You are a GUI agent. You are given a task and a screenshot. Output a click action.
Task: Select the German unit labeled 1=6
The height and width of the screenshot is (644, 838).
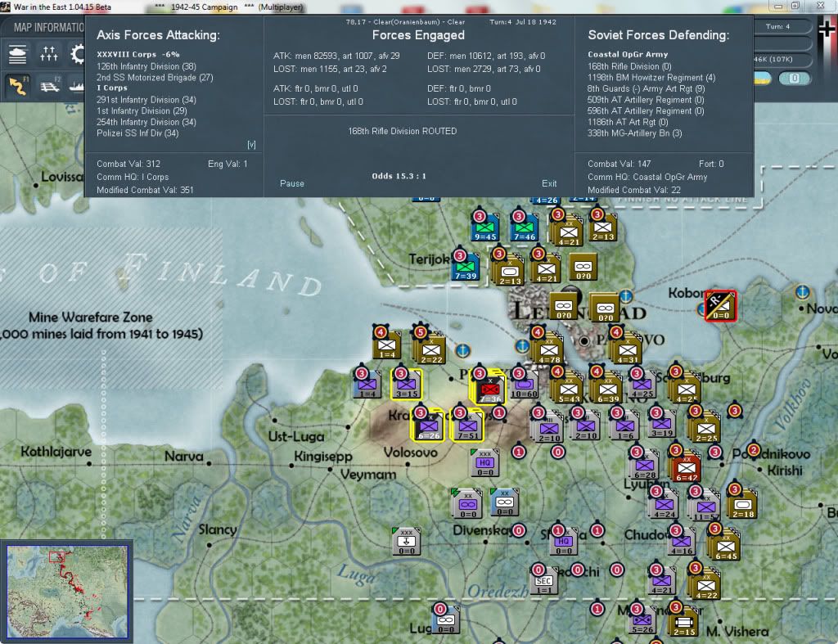(624, 426)
